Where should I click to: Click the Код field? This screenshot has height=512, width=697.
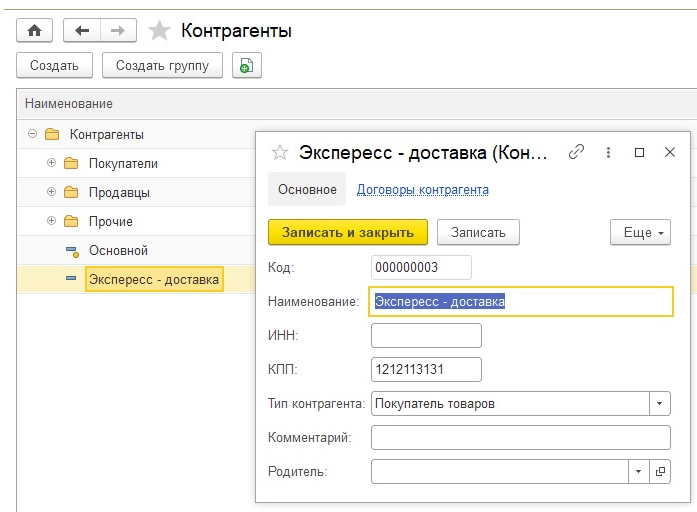(x=421, y=267)
